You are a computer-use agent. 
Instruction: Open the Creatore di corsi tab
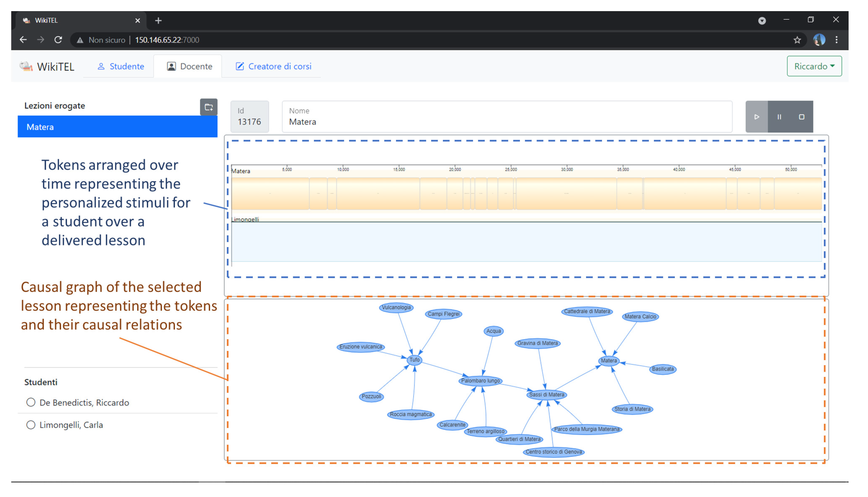pyautogui.click(x=273, y=66)
